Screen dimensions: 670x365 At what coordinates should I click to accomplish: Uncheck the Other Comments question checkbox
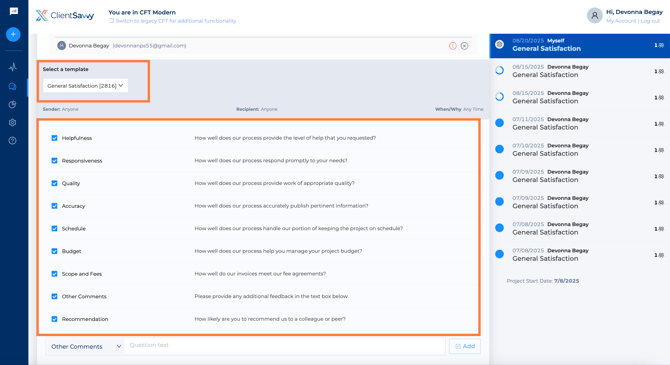tap(54, 297)
